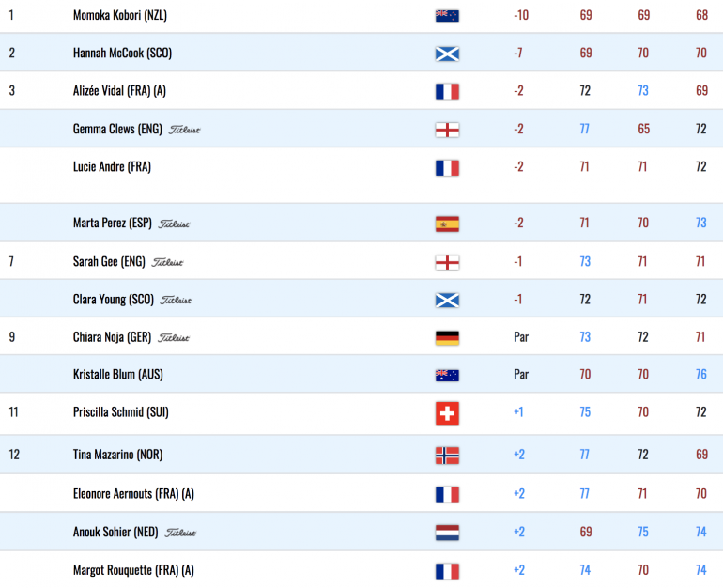Click the Scotland flag next to Hannah McCook
The width and height of the screenshot is (723, 588).
pos(447,54)
